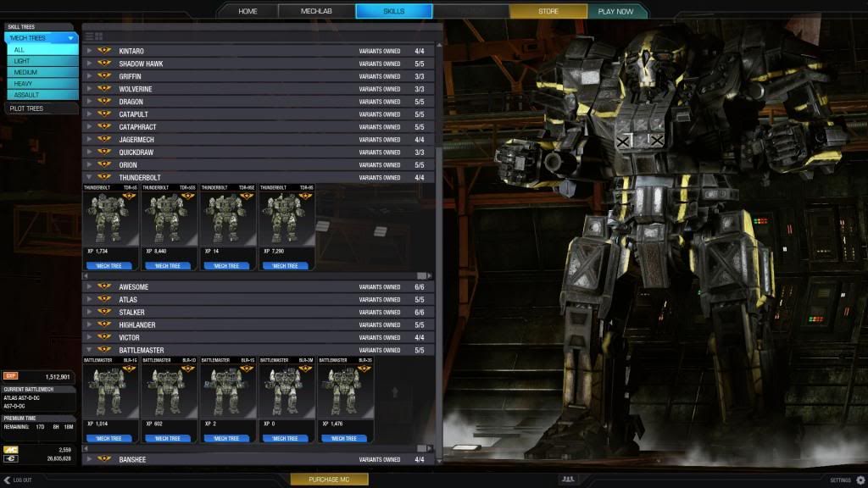
Task: Select the Battlemaster thumbnail with XP 602
Action: tap(169, 391)
